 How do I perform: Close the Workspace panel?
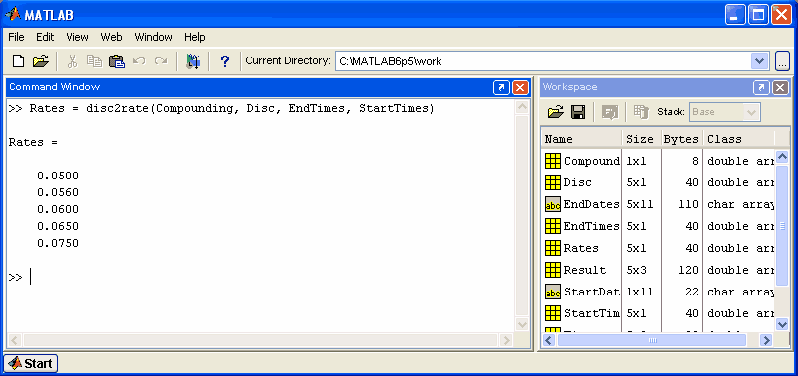click(780, 88)
